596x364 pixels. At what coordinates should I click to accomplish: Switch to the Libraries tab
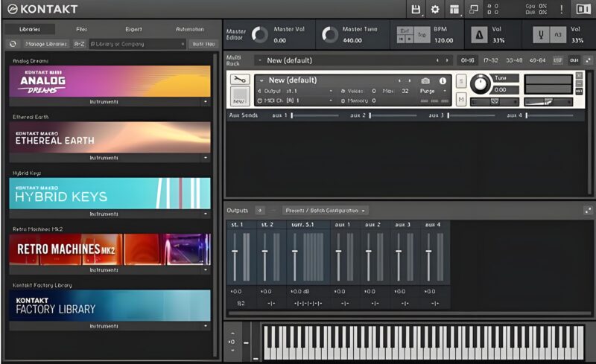pos(30,29)
